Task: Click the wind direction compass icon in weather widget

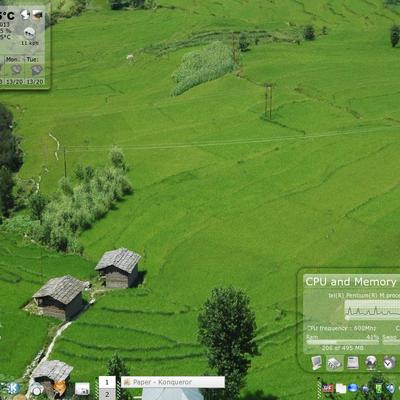Action: click(25, 15)
